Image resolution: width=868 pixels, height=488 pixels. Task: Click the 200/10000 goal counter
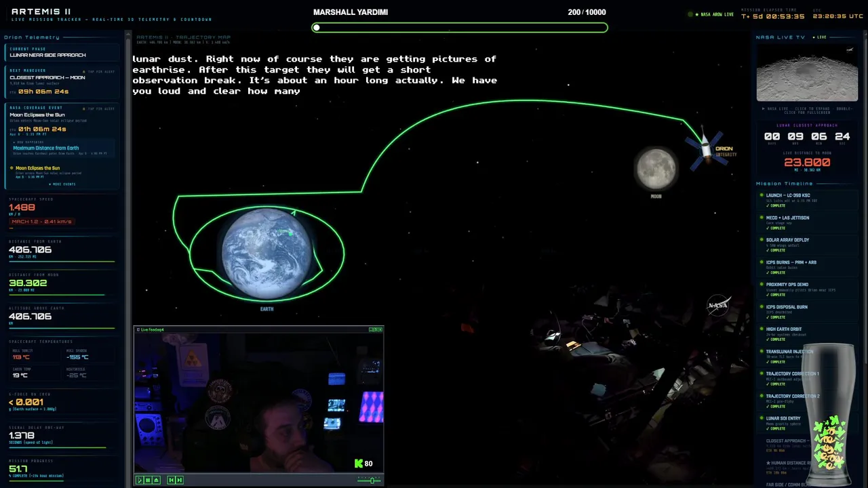[x=587, y=12]
